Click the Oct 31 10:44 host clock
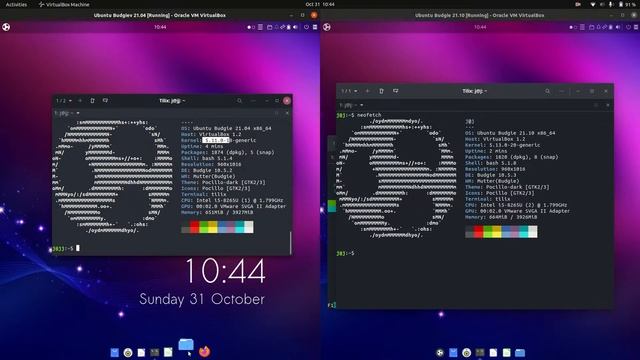Image resolution: width=640 pixels, height=360 pixels. coord(320,4)
